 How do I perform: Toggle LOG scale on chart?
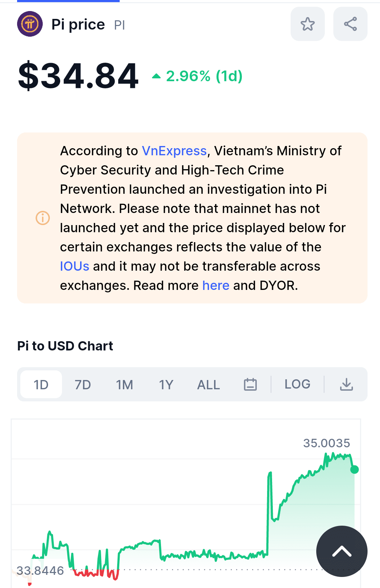(x=297, y=384)
